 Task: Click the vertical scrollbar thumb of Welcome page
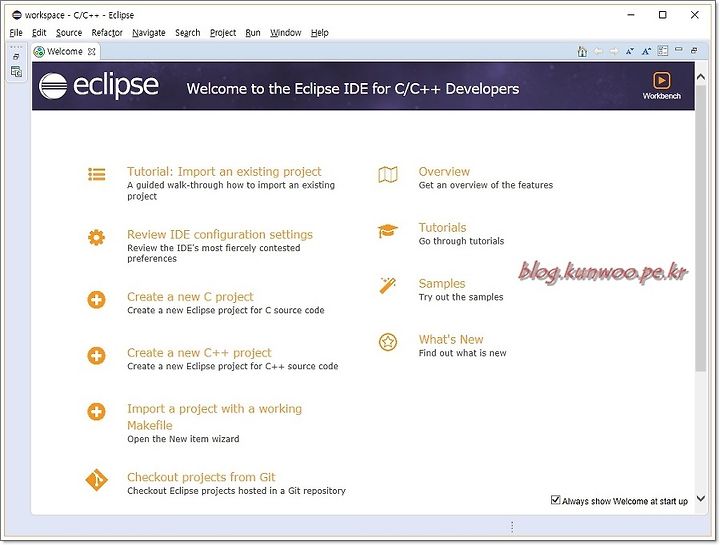click(x=701, y=227)
